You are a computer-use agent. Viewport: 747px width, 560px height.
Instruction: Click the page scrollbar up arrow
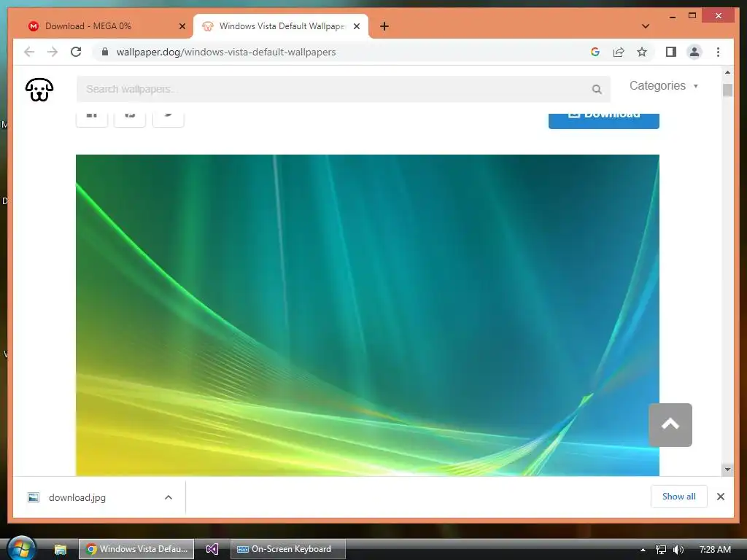727,72
